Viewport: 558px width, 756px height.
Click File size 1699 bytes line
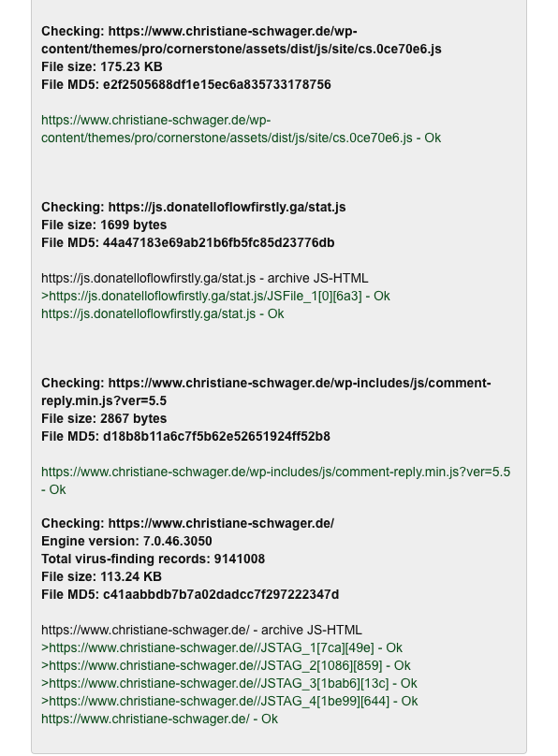click(x=104, y=225)
